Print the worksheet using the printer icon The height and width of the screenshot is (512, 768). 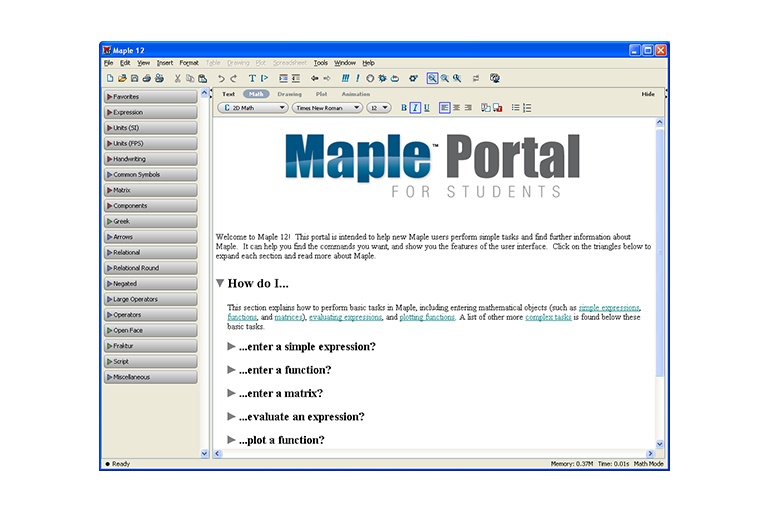146,78
